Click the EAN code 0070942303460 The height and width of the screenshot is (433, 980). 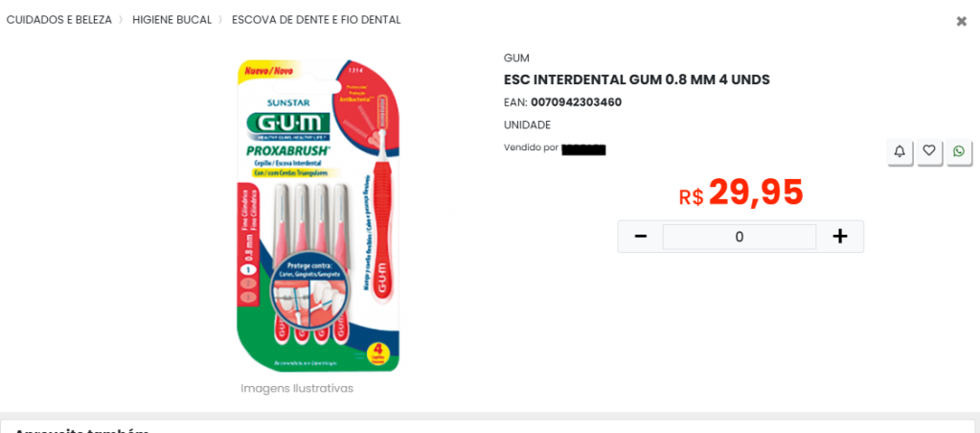pyautogui.click(x=577, y=103)
